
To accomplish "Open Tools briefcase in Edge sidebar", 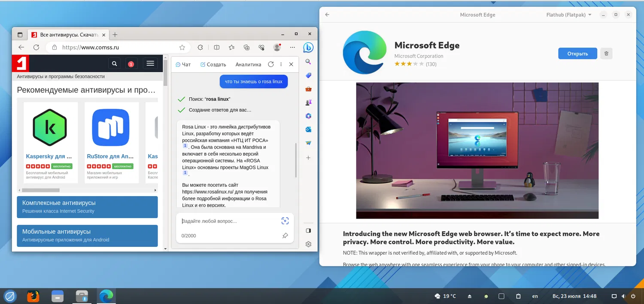I will pyautogui.click(x=308, y=89).
